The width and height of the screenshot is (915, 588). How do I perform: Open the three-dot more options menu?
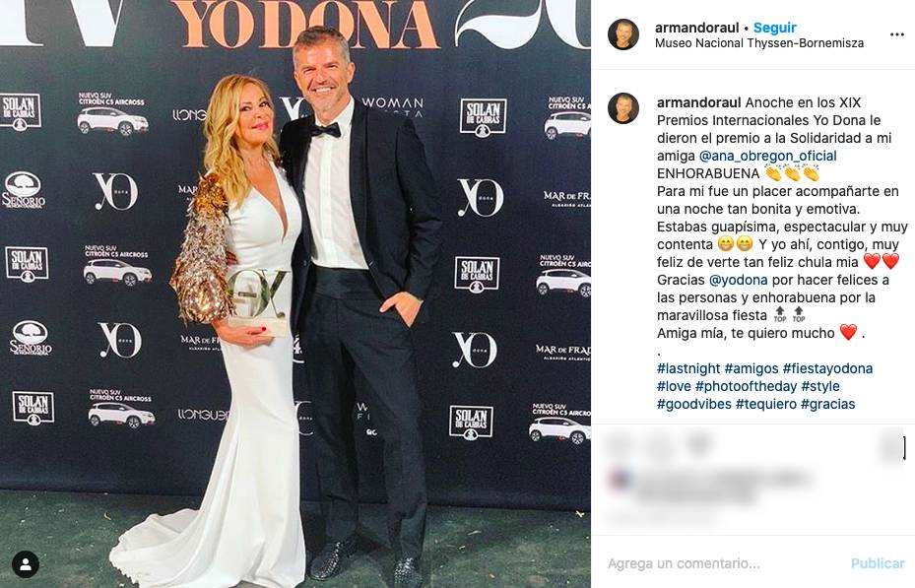tap(897, 35)
